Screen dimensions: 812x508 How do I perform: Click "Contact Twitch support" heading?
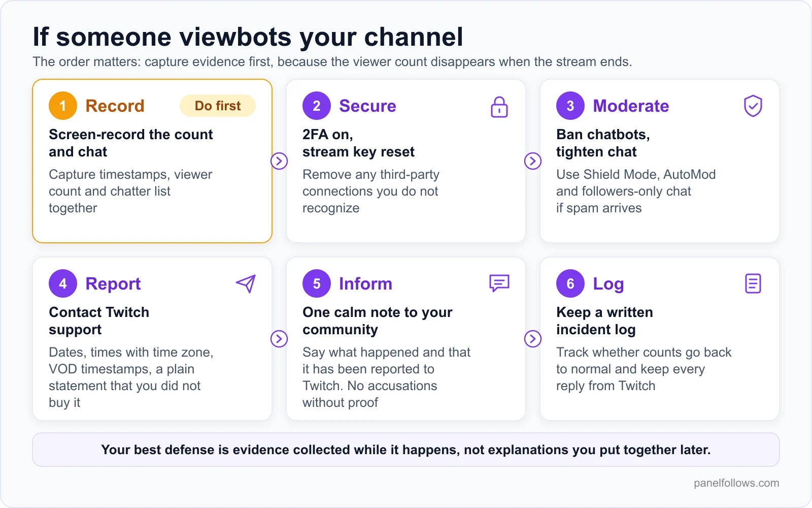(99, 321)
